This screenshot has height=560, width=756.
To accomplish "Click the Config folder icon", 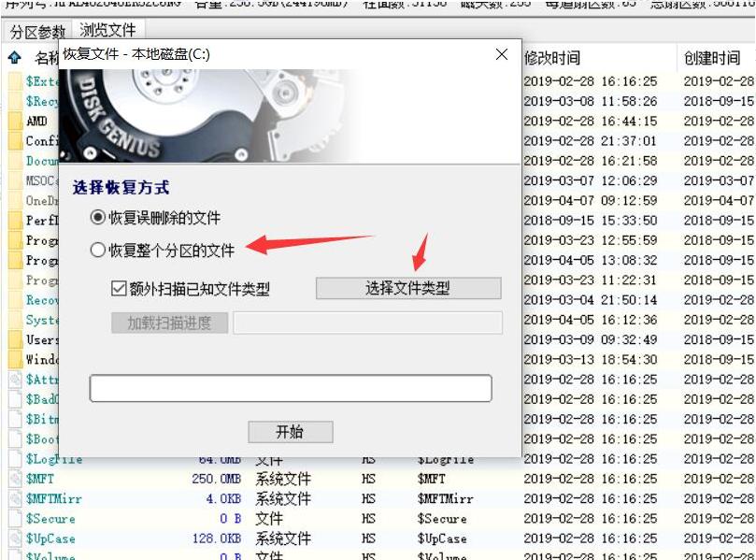I will pos(16,140).
